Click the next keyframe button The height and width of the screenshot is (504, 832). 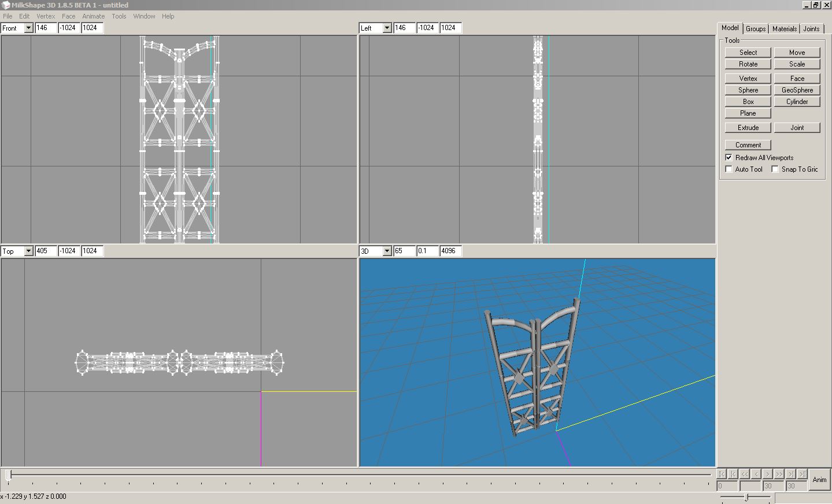tap(791, 474)
